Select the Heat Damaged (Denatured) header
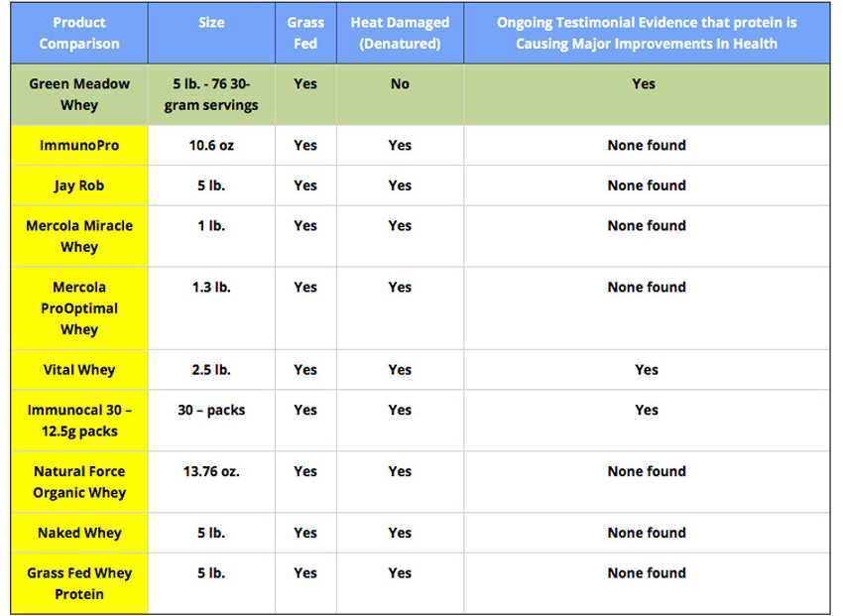The width and height of the screenshot is (843, 616). [x=400, y=33]
